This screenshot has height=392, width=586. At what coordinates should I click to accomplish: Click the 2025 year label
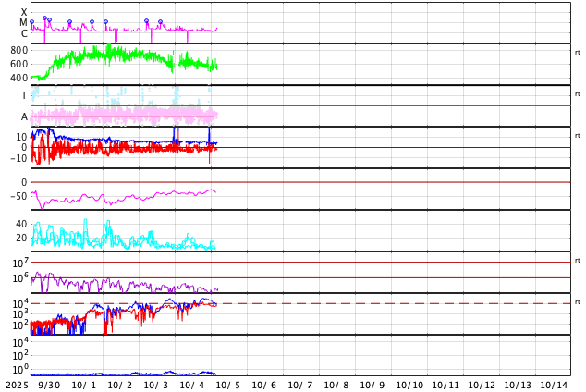(x=17, y=385)
